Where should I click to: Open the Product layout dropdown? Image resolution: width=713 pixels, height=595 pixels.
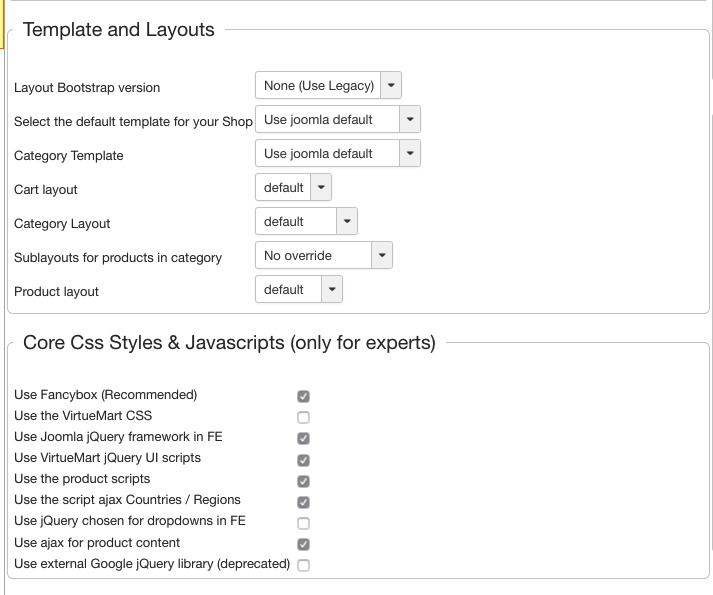click(299, 290)
